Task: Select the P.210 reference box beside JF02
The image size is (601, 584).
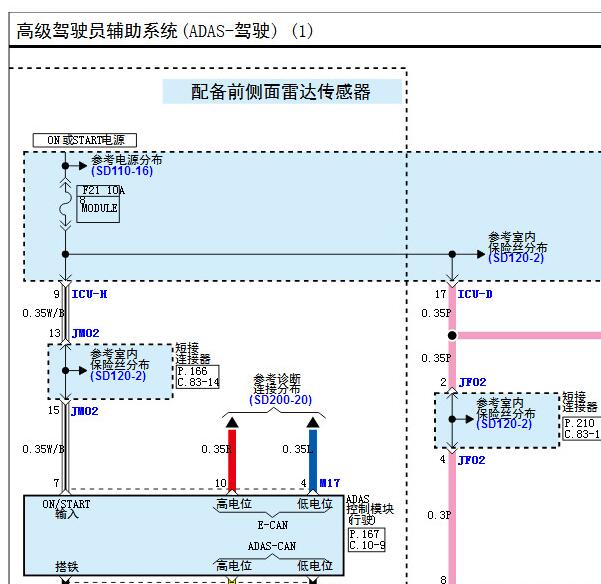Action: (x=582, y=428)
